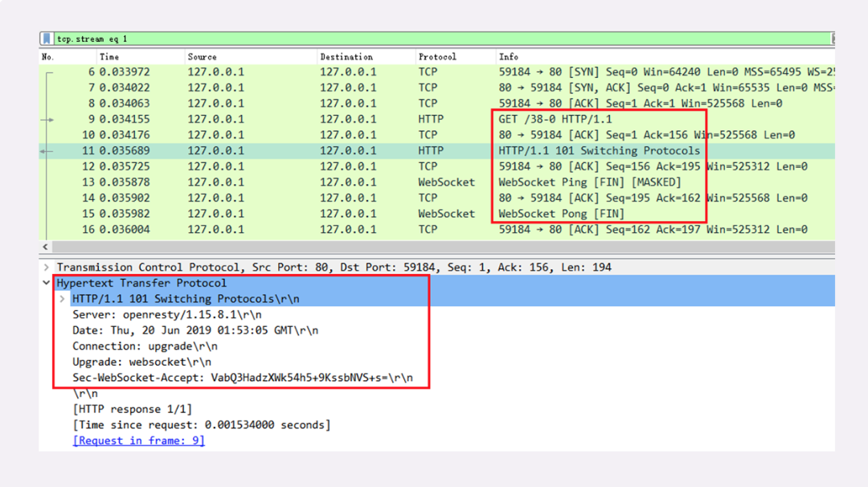Click the filter bookmark icon
Viewport: 868px width, 487px height.
pos(47,39)
